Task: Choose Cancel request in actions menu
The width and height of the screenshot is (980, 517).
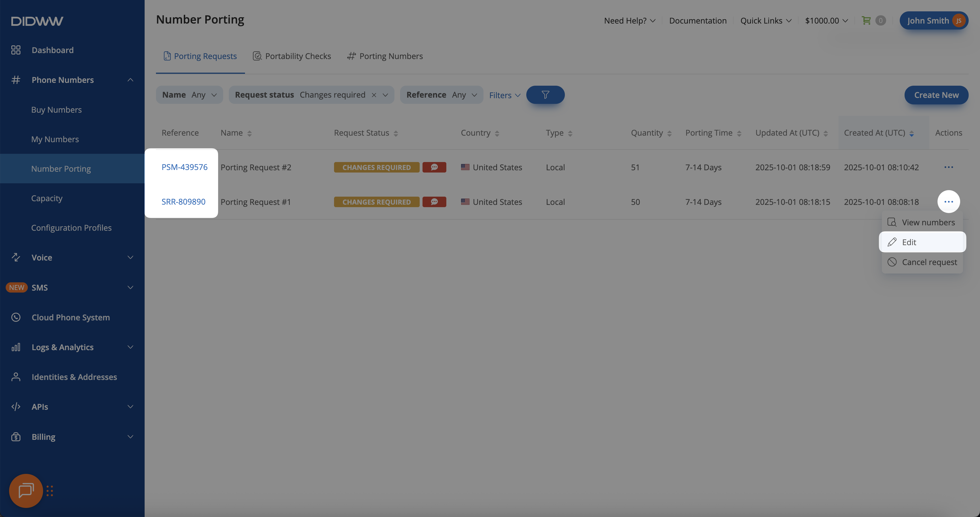Action: [929, 262]
